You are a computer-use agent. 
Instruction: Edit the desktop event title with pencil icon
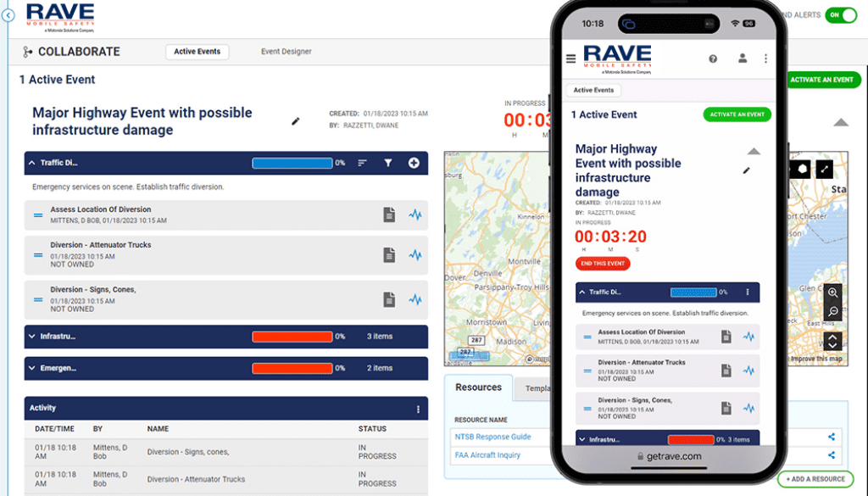[296, 121]
